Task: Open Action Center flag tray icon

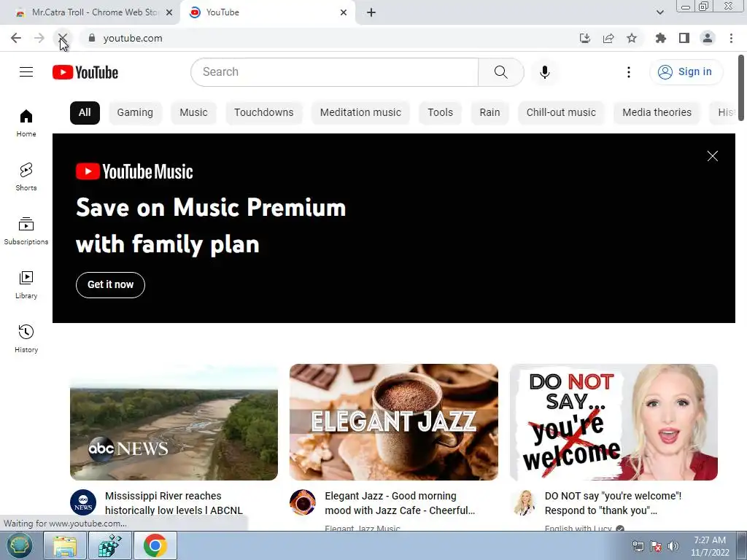Action: pos(656,546)
